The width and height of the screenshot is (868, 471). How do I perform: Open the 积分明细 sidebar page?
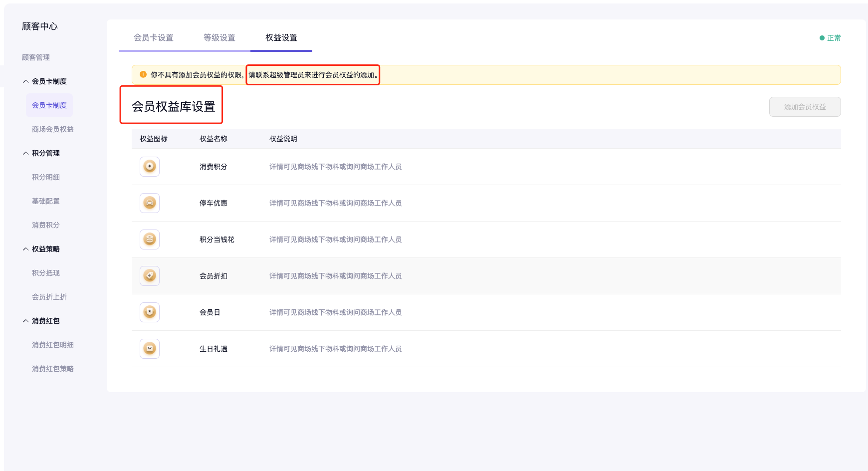(46, 177)
